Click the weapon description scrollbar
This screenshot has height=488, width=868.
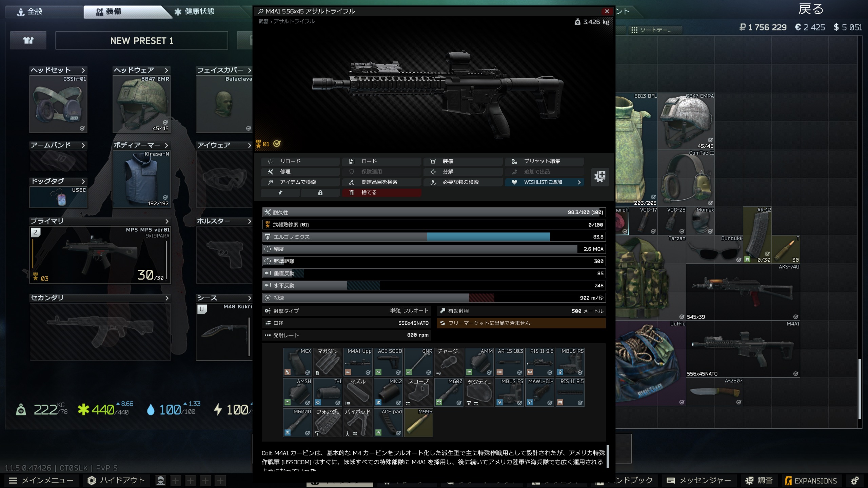(x=608, y=456)
